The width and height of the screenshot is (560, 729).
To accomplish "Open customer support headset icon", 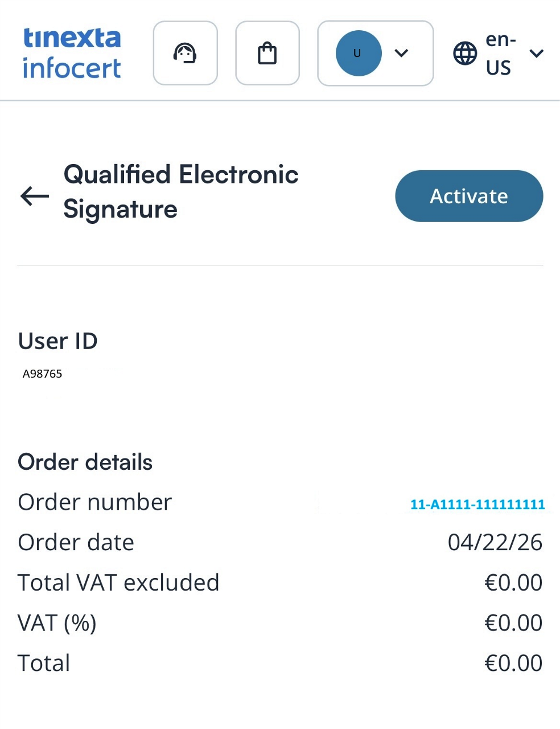I will (x=185, y=53).
